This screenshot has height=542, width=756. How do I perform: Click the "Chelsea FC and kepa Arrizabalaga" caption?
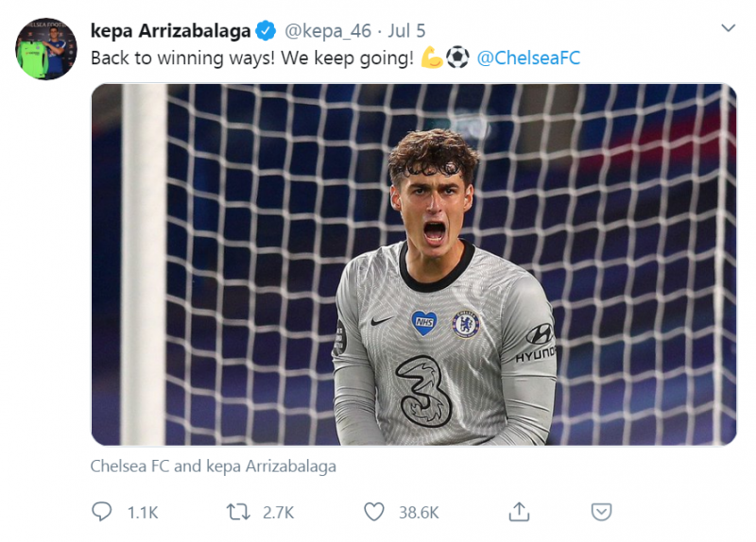coord(213,466)
